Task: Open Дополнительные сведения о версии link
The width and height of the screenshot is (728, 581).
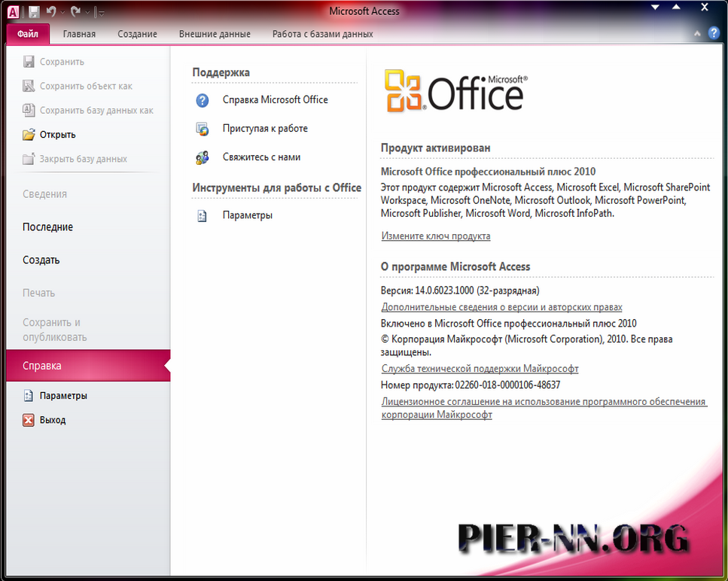Action: click(x=501, y=307)
